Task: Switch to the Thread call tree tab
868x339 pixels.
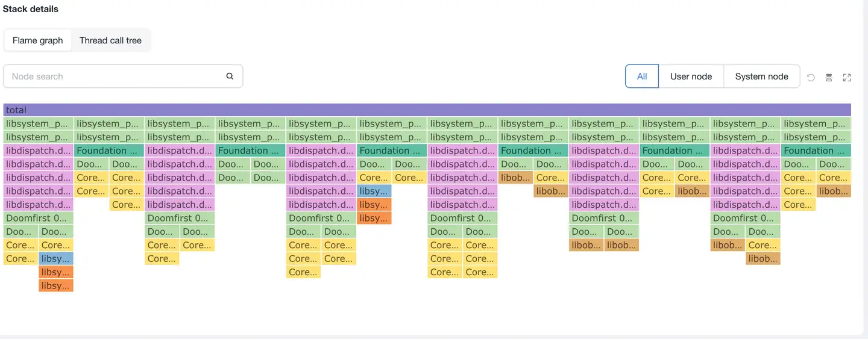Action: coord(110,40)
